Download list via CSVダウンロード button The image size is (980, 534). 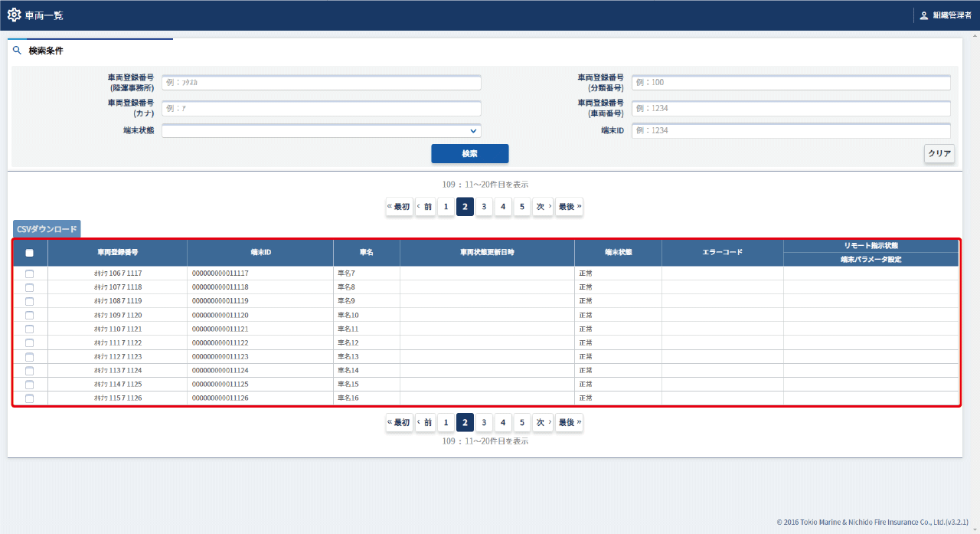47,229
